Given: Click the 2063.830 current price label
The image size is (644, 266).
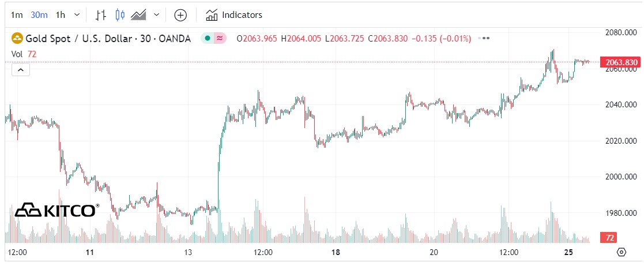Looking at the screenshot, I should [620, 62].
